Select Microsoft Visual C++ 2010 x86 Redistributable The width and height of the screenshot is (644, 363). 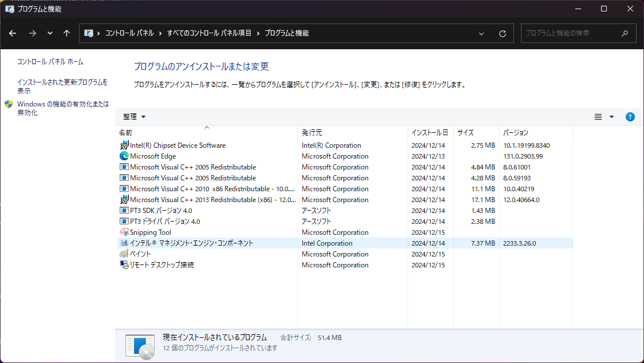[212, 189]
